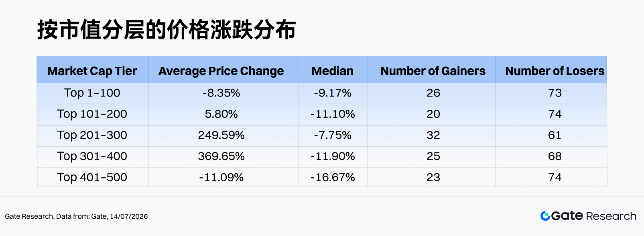Viewport: 644px width, 236px height.
Task: Click the Number of Losers header
Action: click(x=555, y=71)
